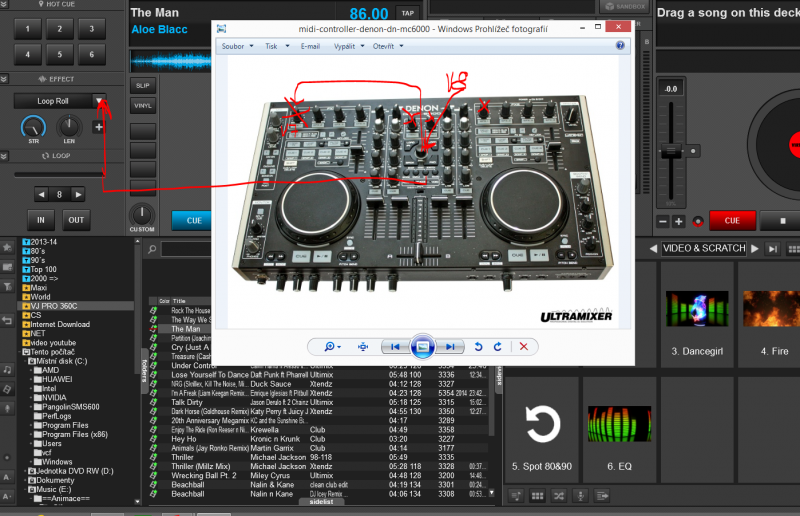Viewport: 800px width, 516px height.
Task: Collapse the LOOP section chevron
Action: click(x=4, y=156)
